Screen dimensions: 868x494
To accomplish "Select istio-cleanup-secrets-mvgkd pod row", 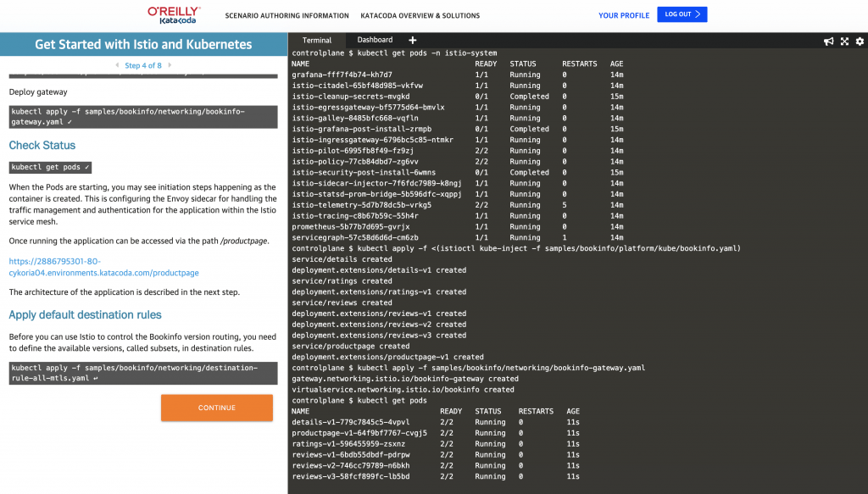I will [x=458, y=97].
